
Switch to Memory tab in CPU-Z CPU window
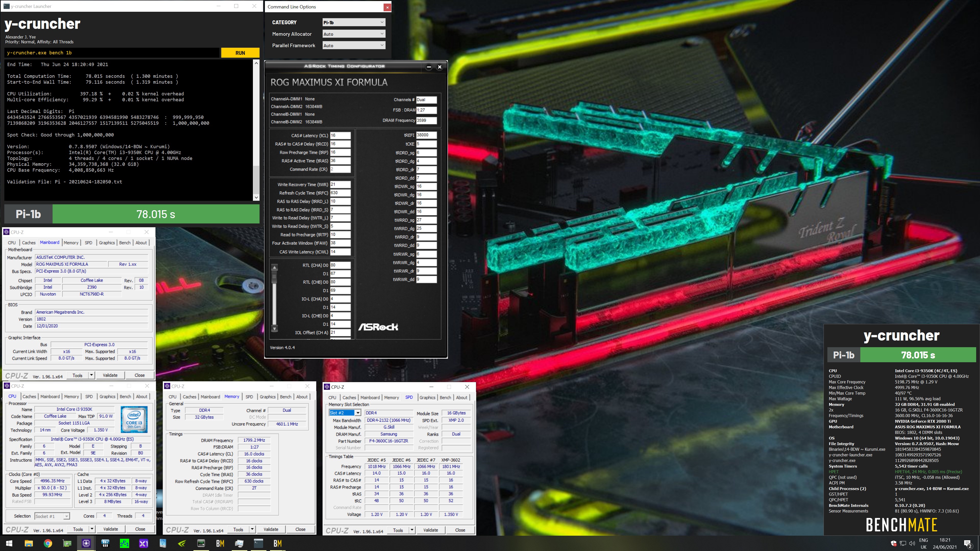(71, 396)
